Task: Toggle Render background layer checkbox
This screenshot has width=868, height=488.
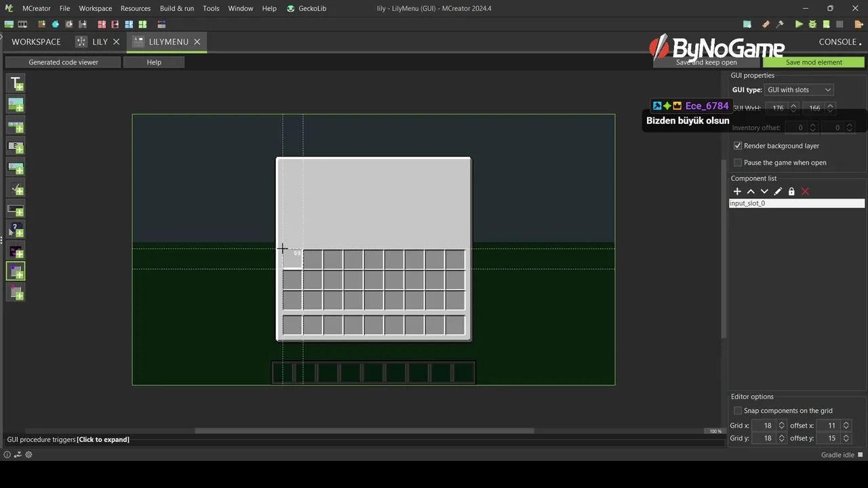Action: (738, 146)
